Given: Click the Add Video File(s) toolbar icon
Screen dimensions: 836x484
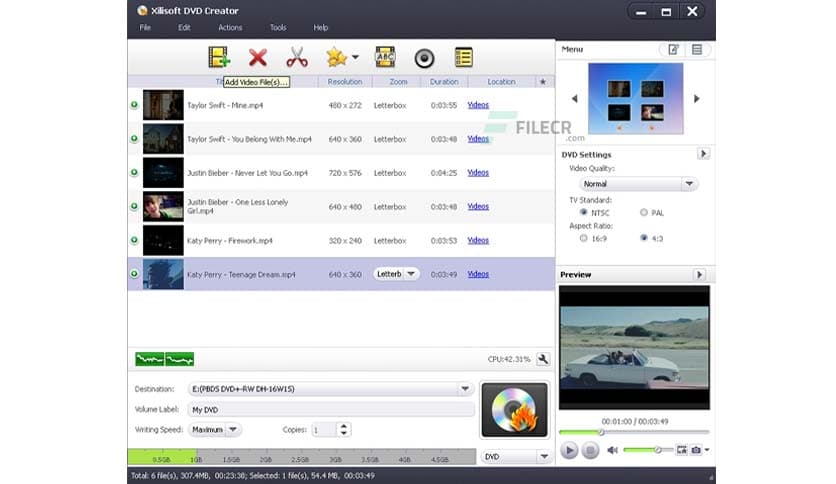Looking at the screenshot, I should click(x=219, y=57).
